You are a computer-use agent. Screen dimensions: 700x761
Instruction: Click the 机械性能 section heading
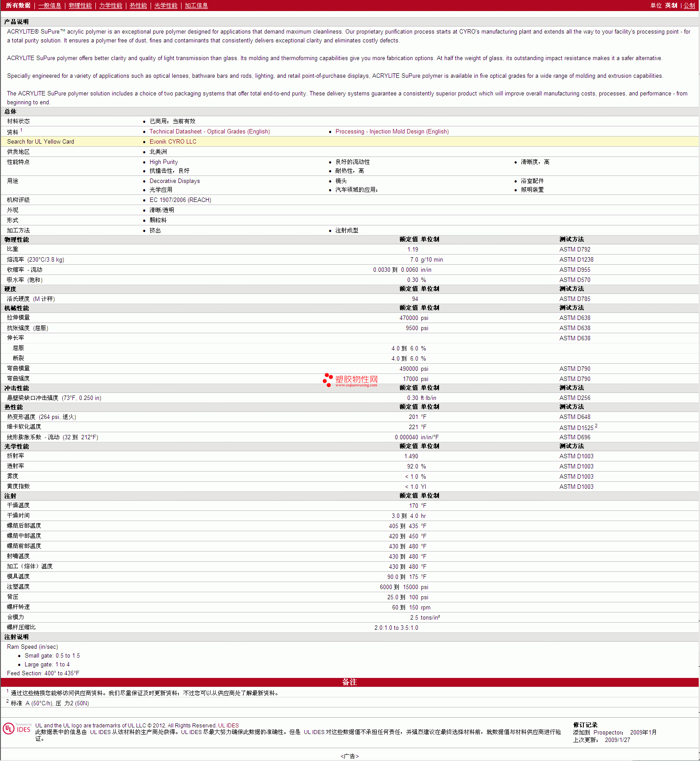[x=16, y=308]
